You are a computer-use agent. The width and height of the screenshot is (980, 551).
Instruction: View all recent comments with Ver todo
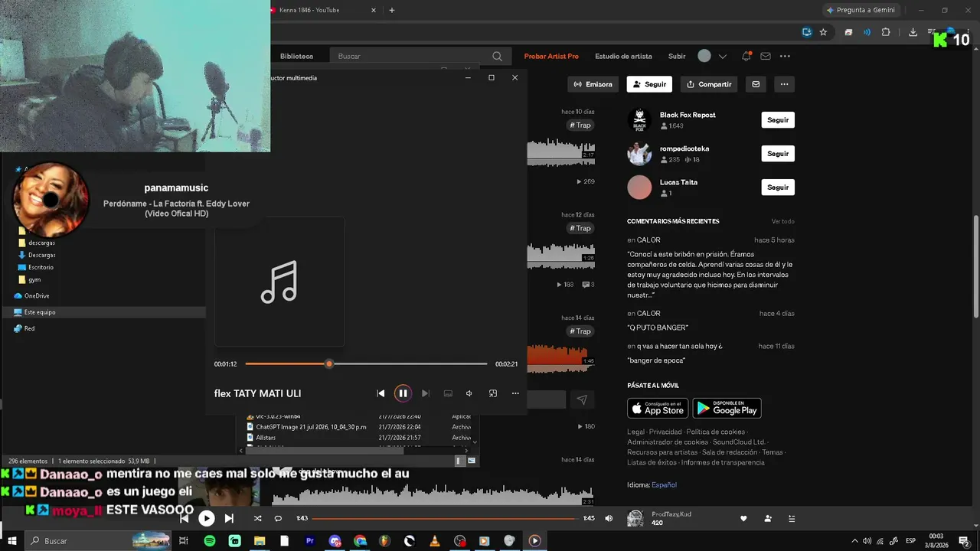[782, 221]
